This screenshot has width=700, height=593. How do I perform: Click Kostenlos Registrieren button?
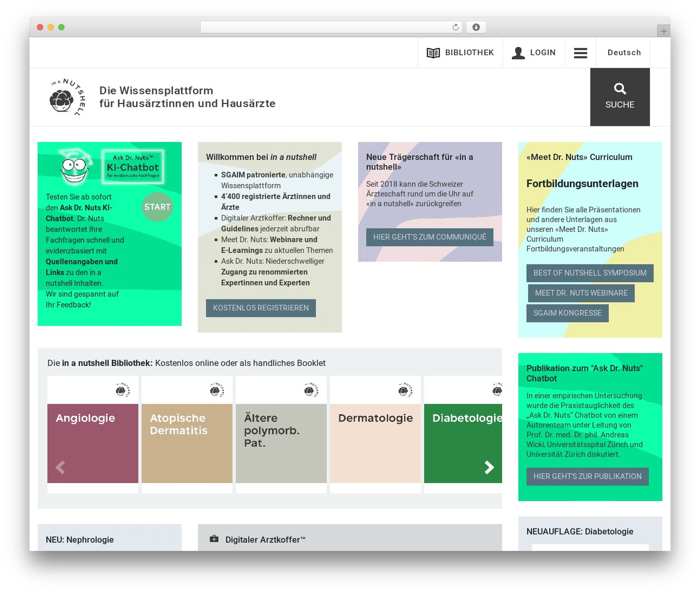pos(261,308)
